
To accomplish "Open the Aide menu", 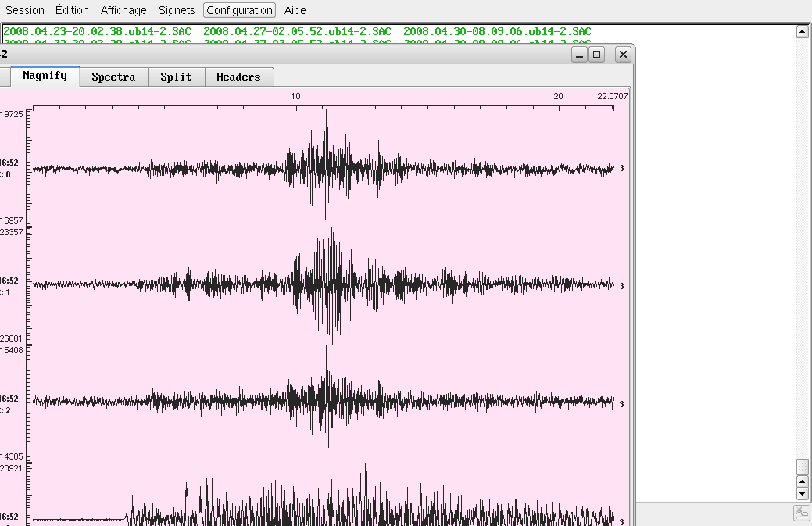I will point(295,10).
